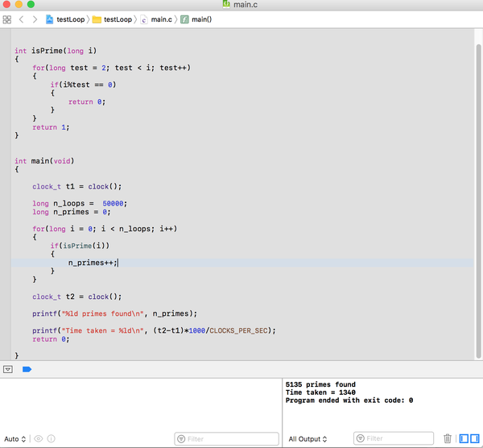Click the 50000 value in n_loops line
This screenshot has height=448, width=483.
tap(113, 204)
